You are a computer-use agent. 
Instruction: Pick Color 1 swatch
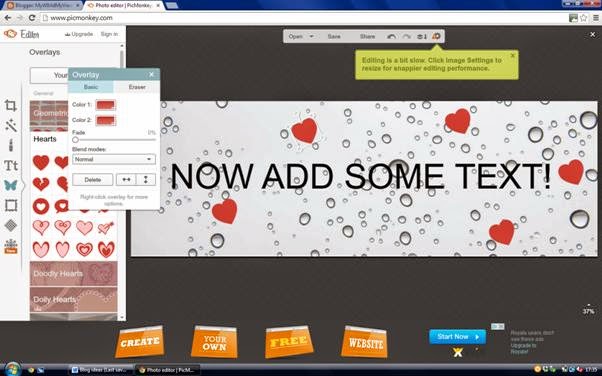tap(106, 104)
